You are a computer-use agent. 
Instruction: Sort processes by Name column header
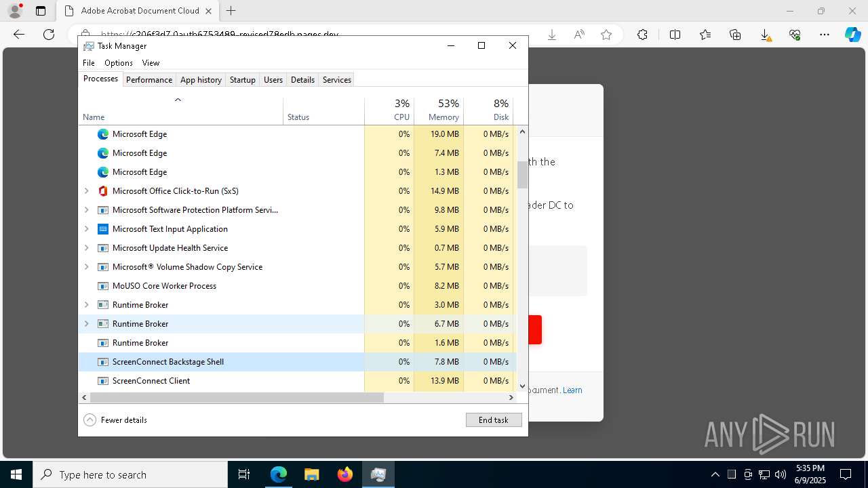pos(180,111)
